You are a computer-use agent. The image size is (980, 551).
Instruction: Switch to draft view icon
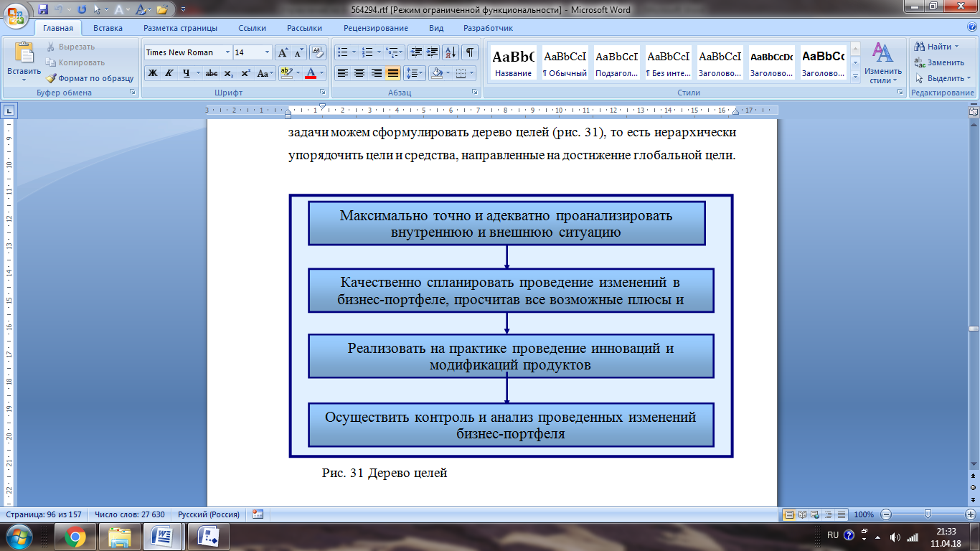pyautogui.click(x=841, y=514)
